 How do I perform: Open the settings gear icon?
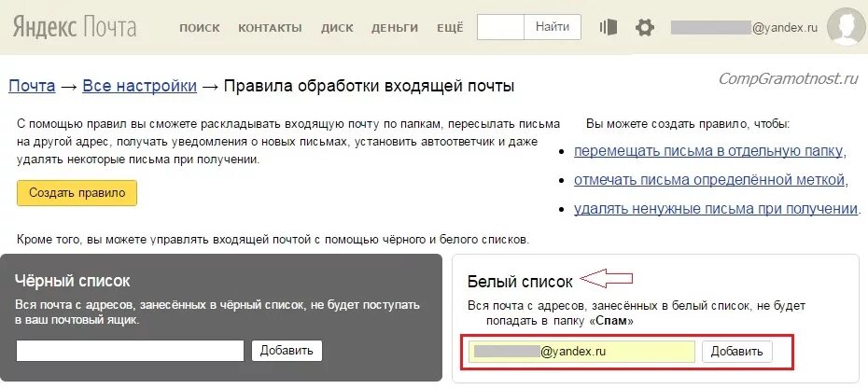pos(644,27)
